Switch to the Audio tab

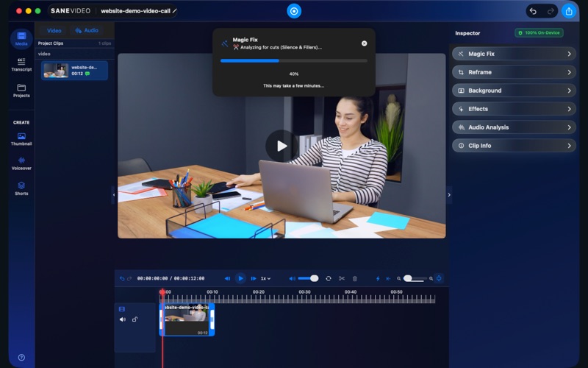click(87, 30)
